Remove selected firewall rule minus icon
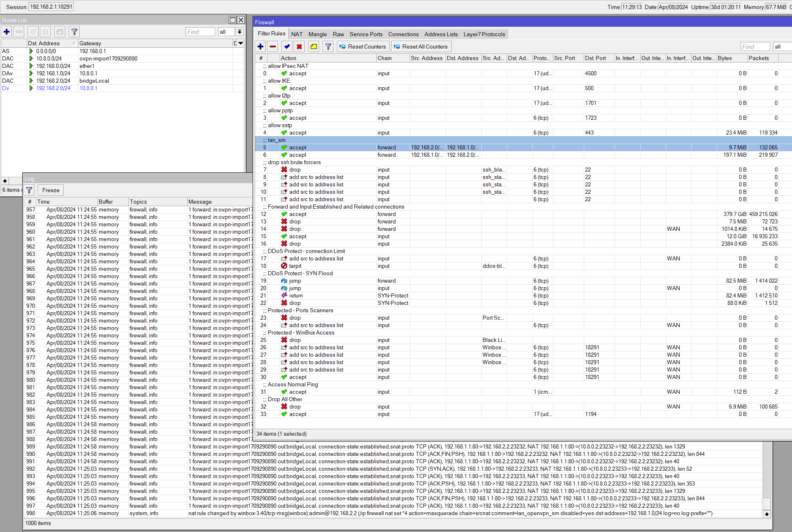 pyautogui.click(x=273, y=46)
